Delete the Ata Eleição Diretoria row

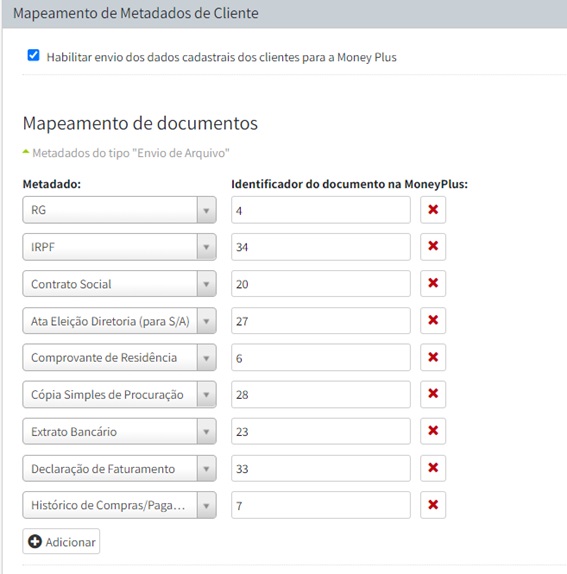tap(433, 321)
